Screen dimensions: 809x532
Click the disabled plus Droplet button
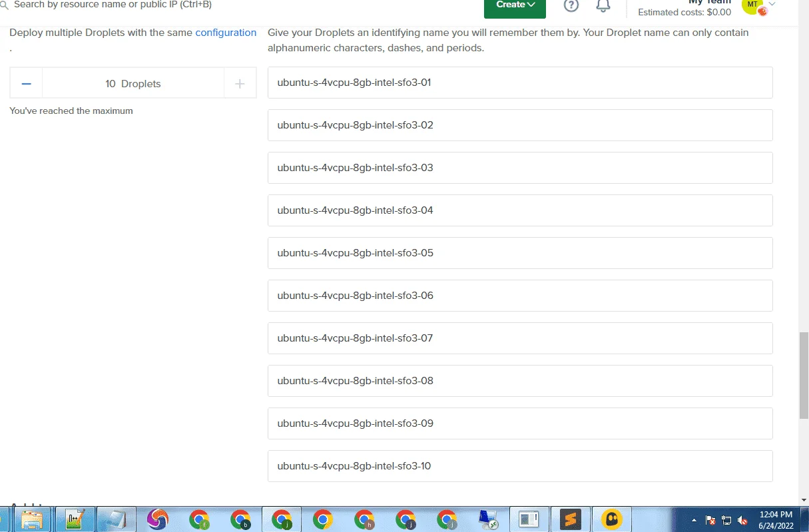pos(240,84)
